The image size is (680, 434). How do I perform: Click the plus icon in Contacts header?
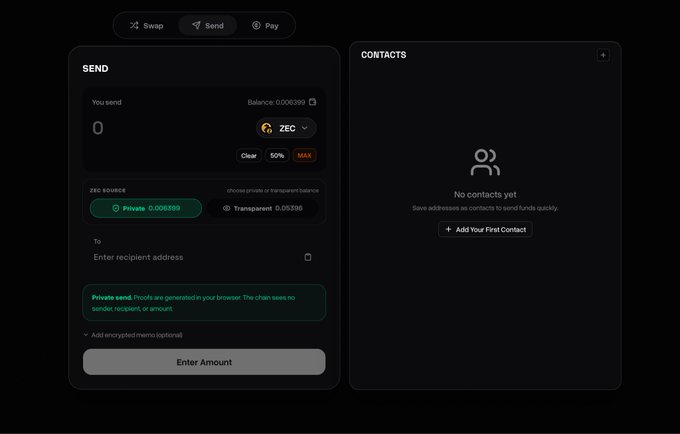pyautogui.click(x=603, y=55)
